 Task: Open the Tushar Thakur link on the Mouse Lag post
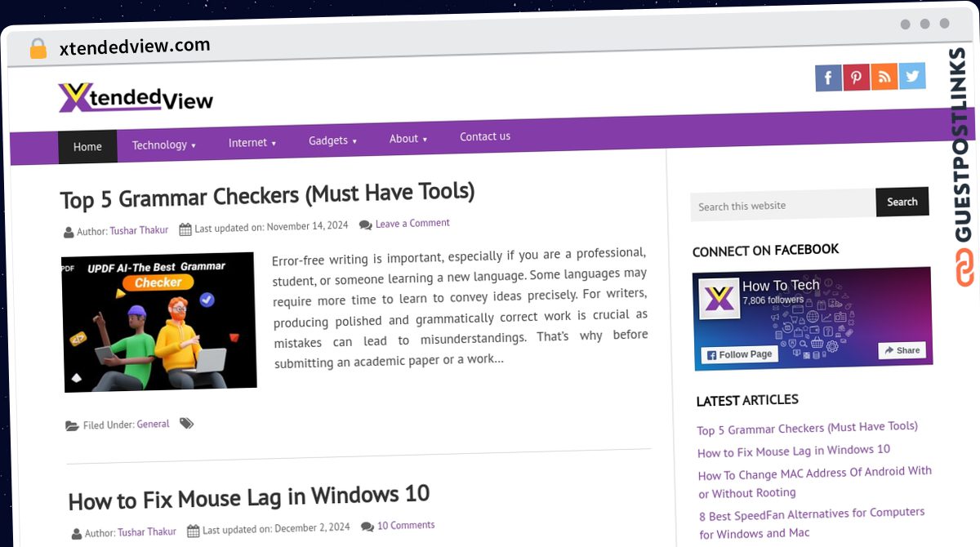tap(147, 531)
